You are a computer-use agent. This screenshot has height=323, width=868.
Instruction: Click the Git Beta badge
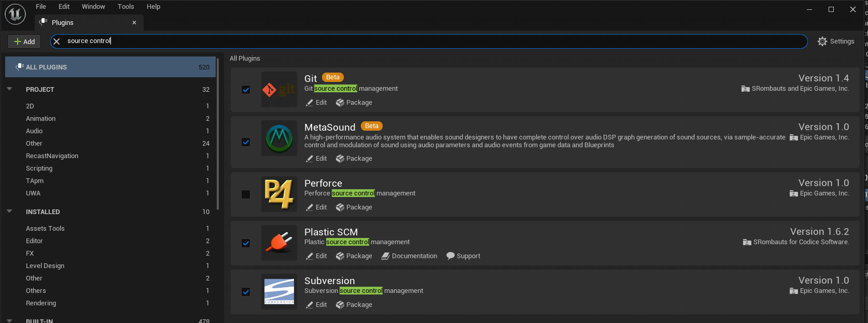[333, 77]
